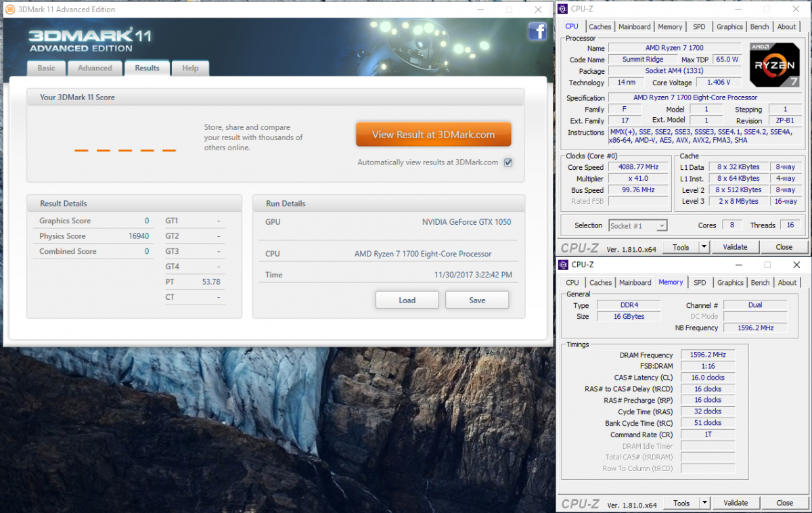
Task: Click the Close button at the bottom of the CPU-tab CPU-Z window
Action: (x=784, y=247)
